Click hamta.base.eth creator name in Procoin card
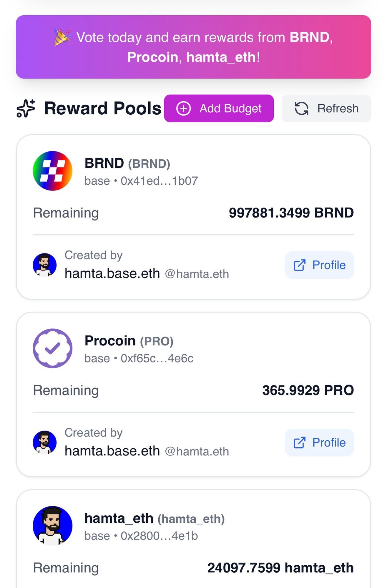Screen dimensions: 387x588 (x=112, y=451)
